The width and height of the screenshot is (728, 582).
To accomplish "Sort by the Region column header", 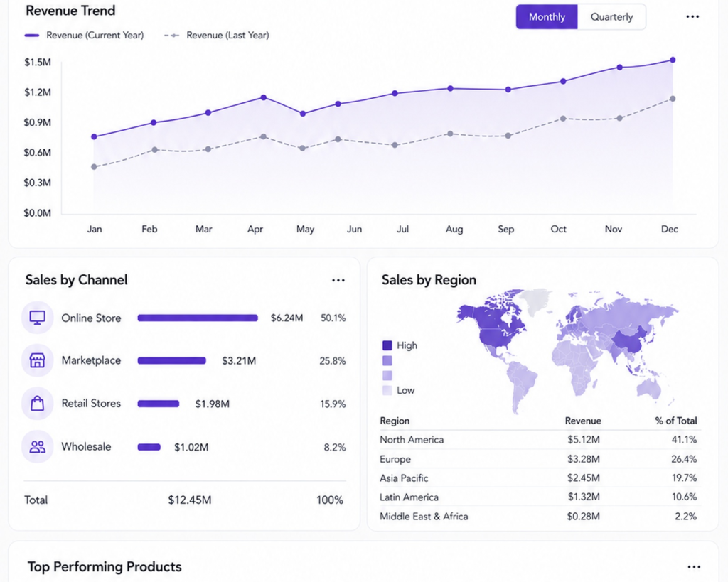I will point(395,421).
